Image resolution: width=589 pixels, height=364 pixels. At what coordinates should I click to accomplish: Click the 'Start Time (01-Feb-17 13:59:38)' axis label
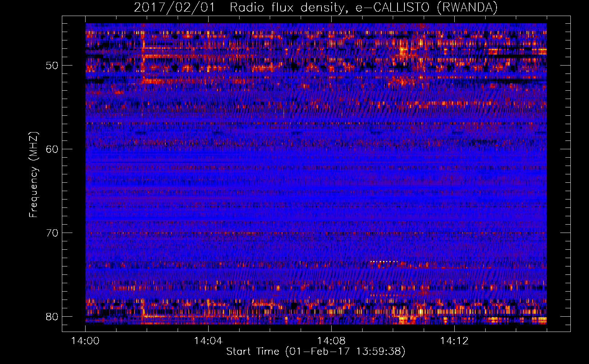316,352
